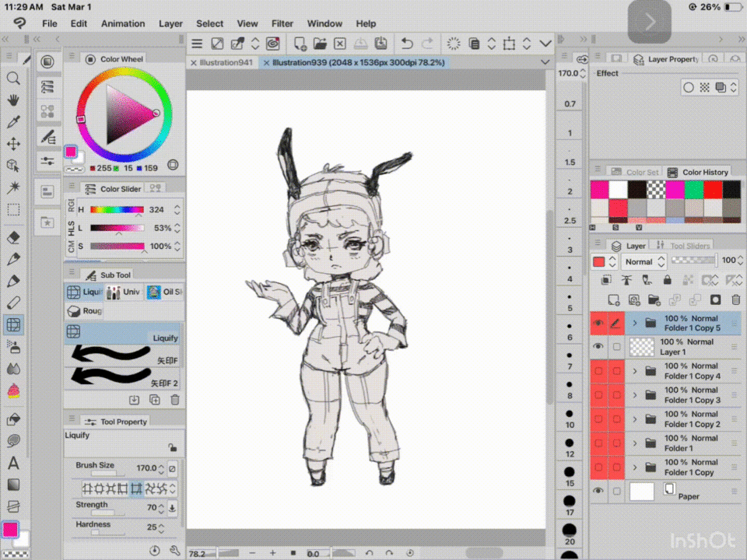
Task: Expand the Folder 1 Copy 2 folder
Action: [635, 419]
